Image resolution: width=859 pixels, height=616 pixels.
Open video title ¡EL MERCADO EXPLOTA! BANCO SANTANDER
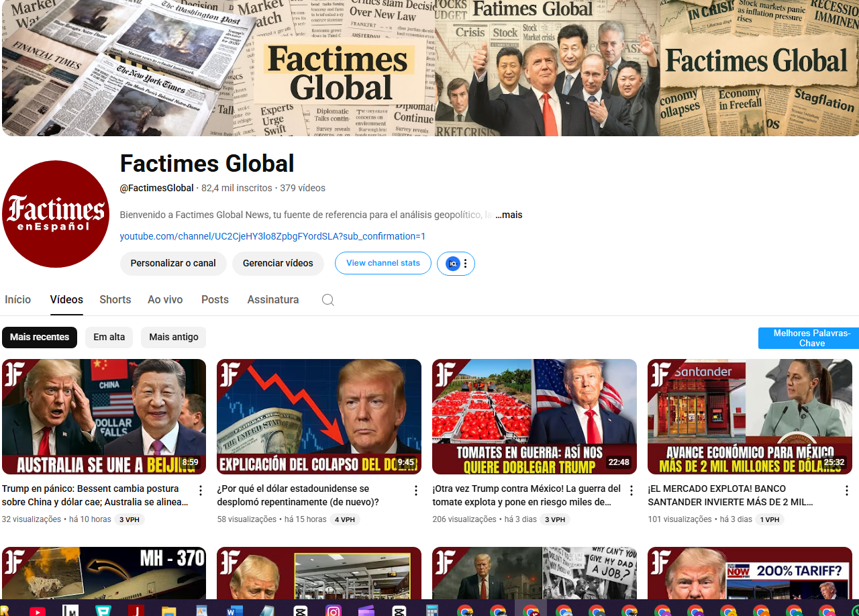[x=731, y=495]
